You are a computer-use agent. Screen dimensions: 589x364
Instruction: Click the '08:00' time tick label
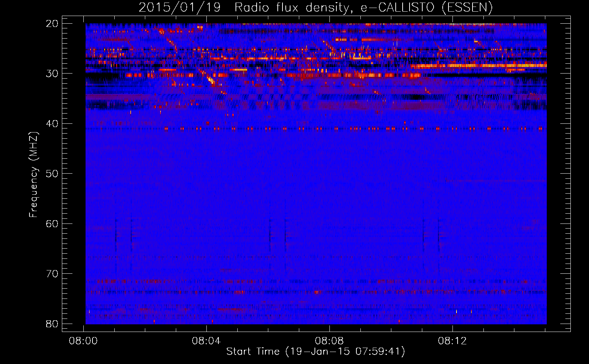point(83,341)
